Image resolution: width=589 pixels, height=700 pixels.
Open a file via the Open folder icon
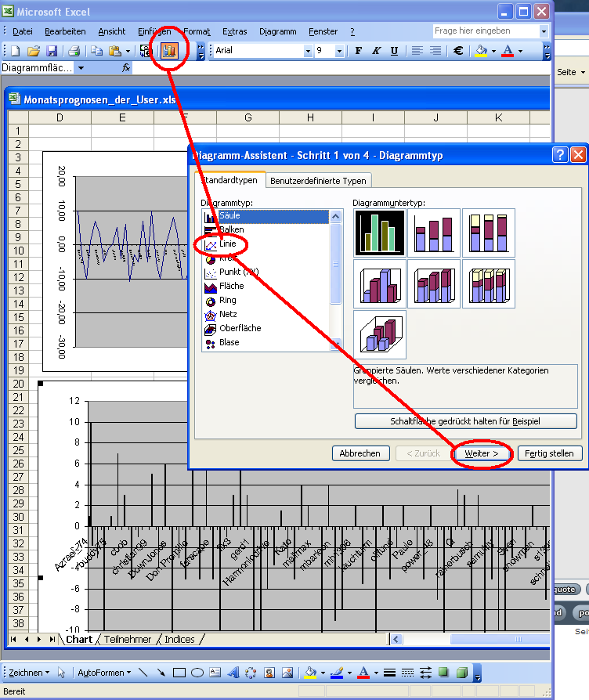coord(34,50)
